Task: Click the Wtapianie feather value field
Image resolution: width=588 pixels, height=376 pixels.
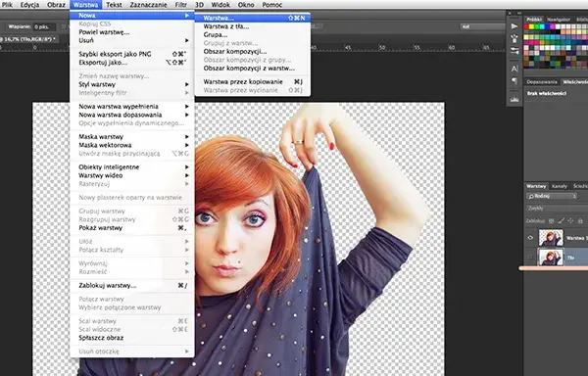Action: 44,27
